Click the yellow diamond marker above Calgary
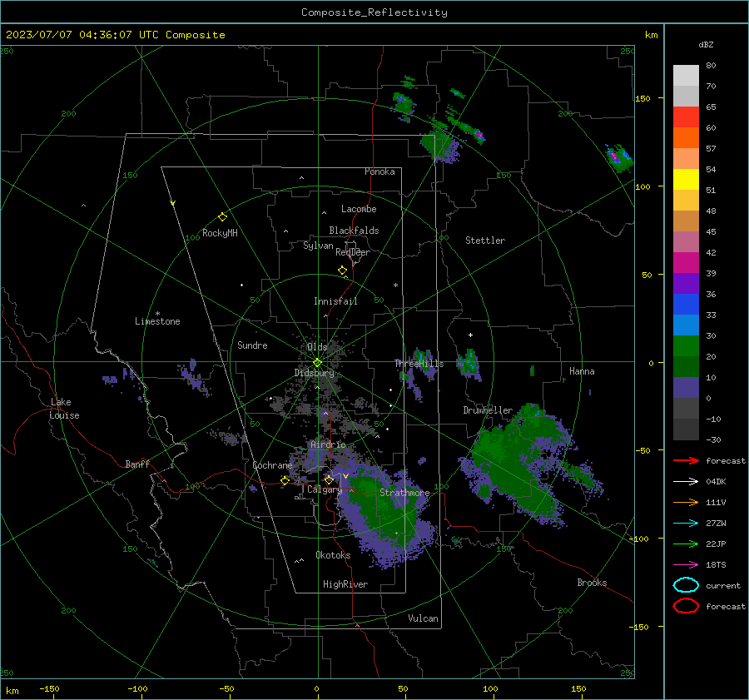 click(x=329, y=479)
